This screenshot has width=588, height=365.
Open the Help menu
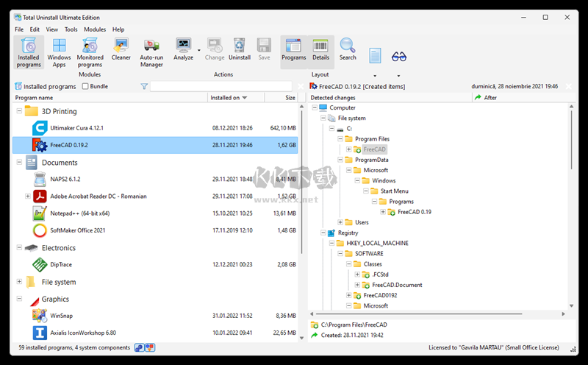point(118,29)
